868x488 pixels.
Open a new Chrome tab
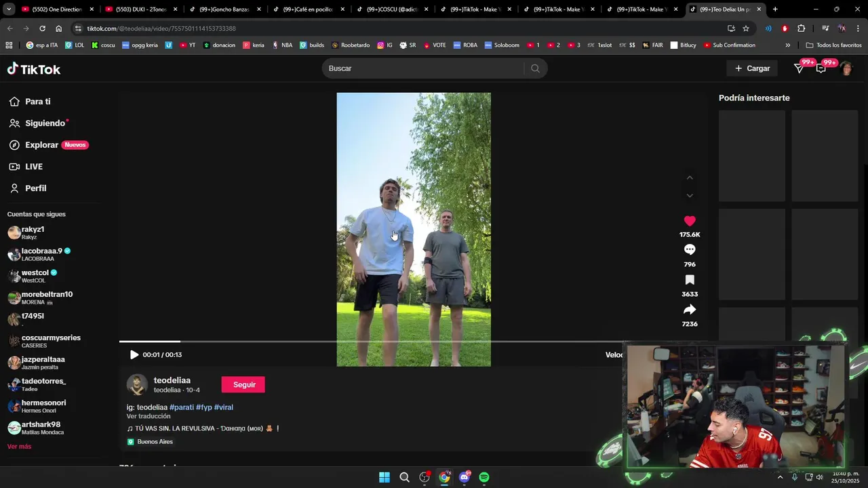pos(775,9)
